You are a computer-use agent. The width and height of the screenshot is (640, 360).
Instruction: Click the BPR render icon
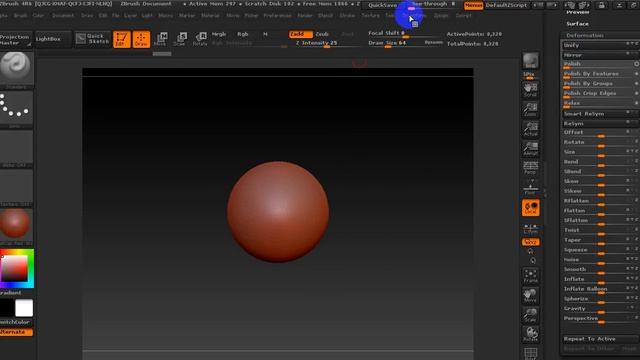(x=531, y=61)
